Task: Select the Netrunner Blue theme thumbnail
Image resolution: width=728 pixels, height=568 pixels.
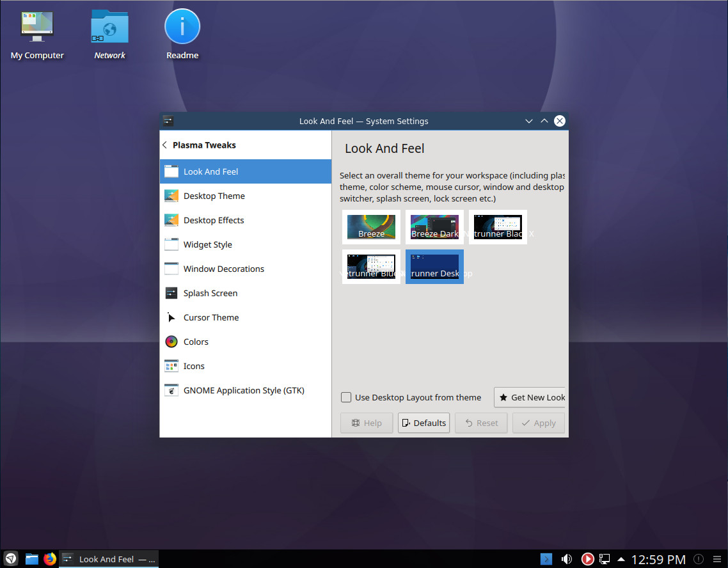Action: coord(372,267)
